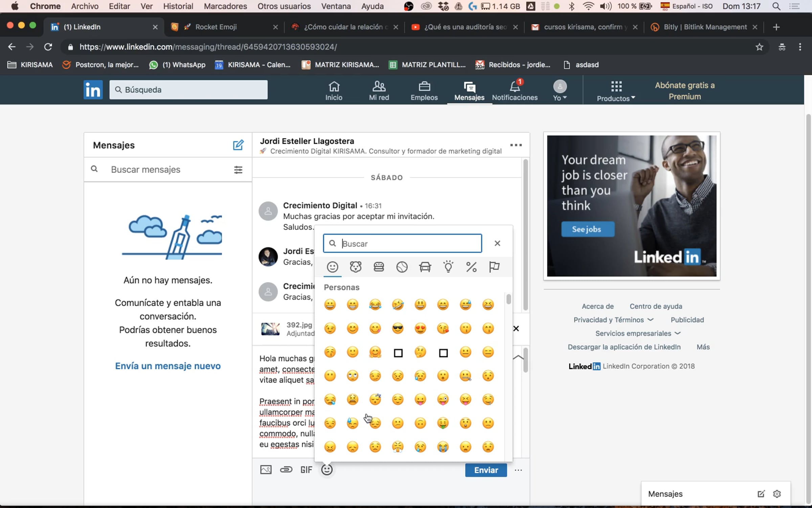Select the vehicles emoji category
Viewport: 812px width, 508px height.
[x=425, y=267]
